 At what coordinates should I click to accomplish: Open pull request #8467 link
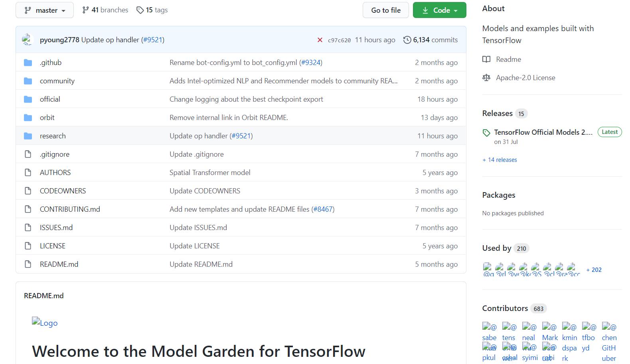pyautogui.click(x=323, y=209)
